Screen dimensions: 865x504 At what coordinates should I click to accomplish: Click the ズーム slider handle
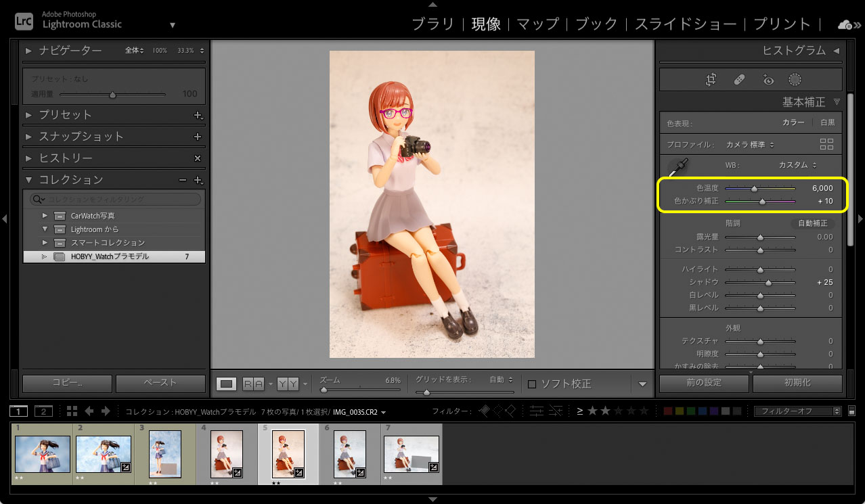pyautogui.click(x=324, y=390)
